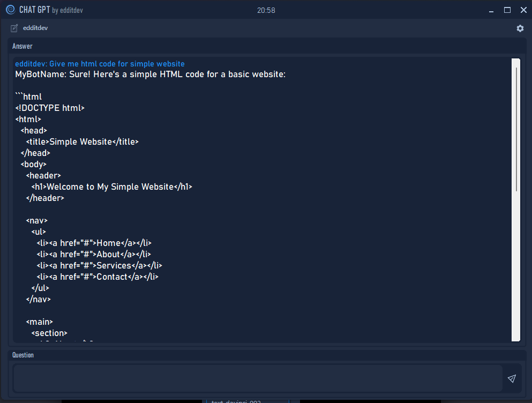Close the Chat GPT window

(523, 10)
